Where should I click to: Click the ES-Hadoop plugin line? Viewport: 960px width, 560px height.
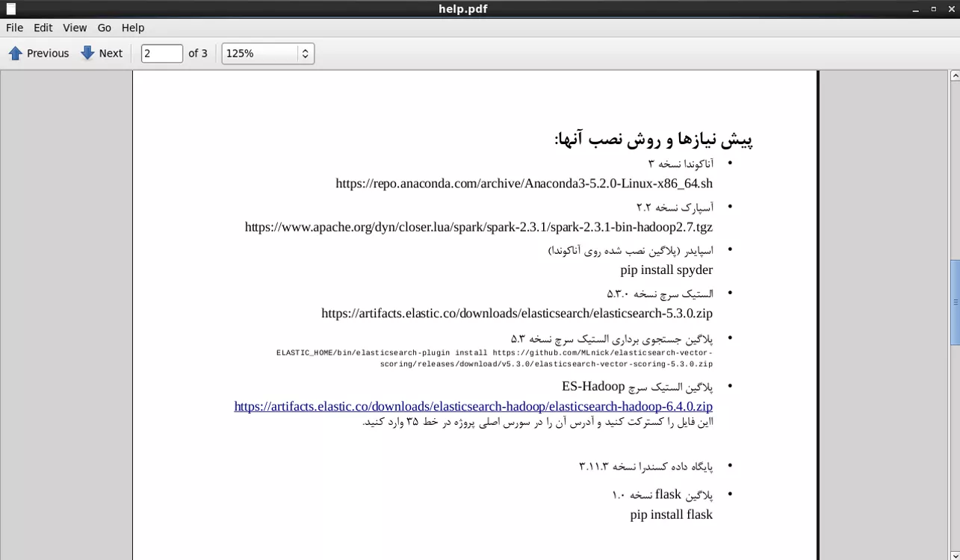(x=637, y=387)
